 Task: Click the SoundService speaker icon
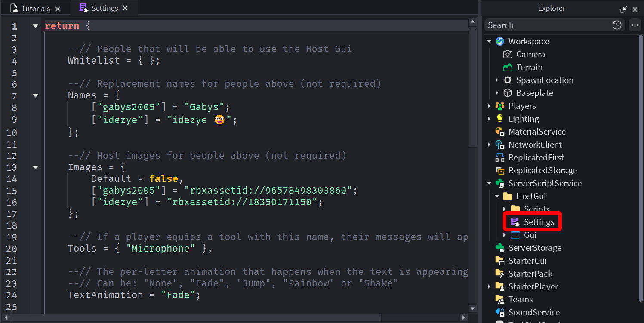click(x=499, y=312)
